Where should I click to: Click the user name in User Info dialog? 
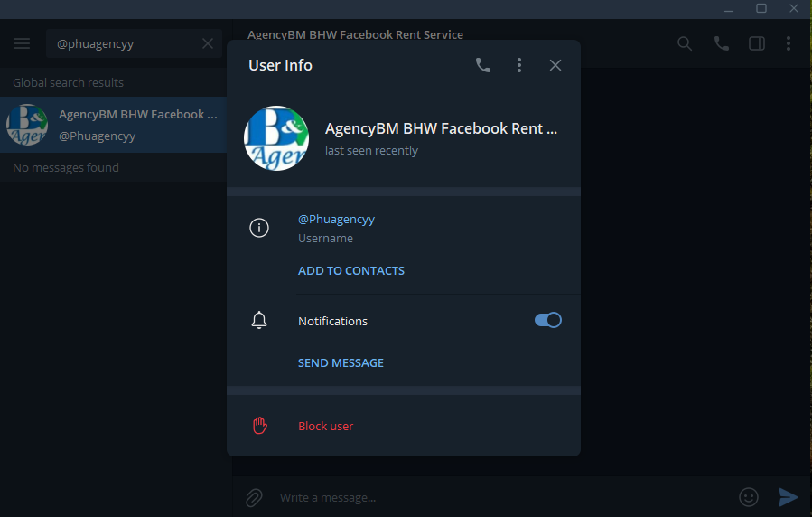441,128
